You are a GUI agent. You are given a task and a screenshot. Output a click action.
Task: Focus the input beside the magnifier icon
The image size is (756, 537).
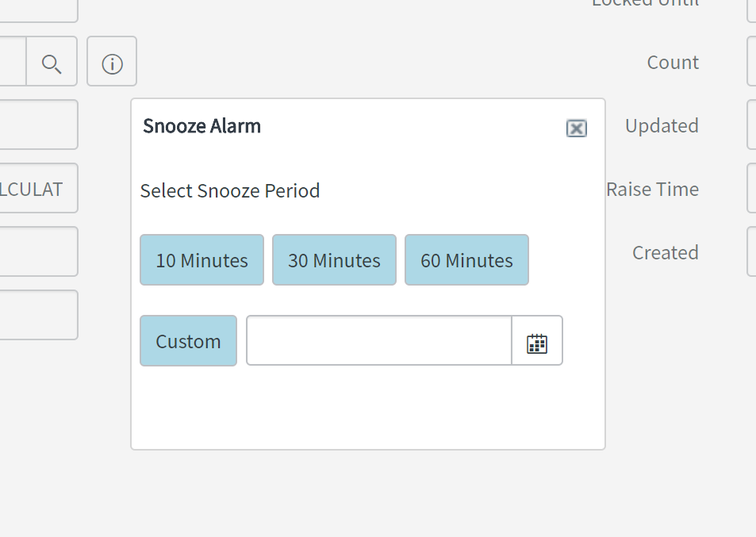[12, 62]
